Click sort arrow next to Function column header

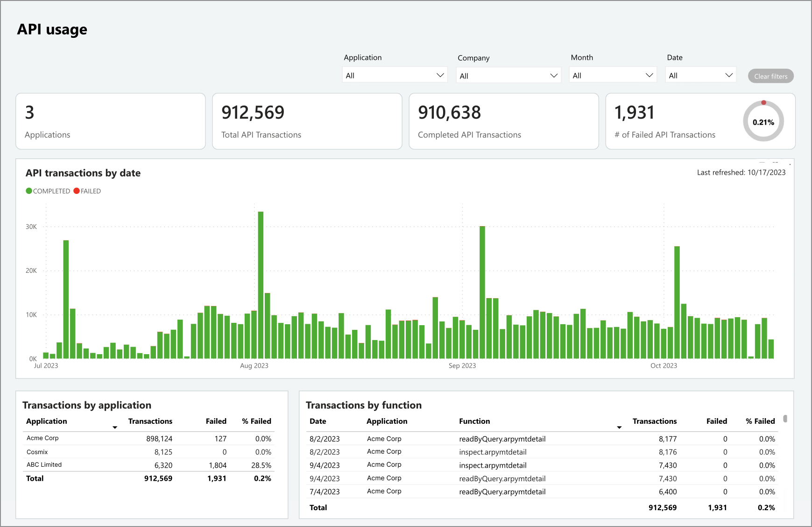619,427
